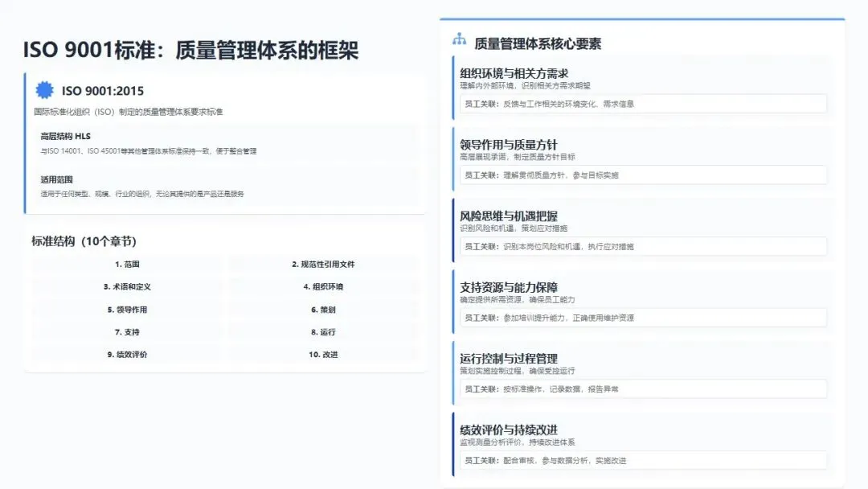This screenshot has height=489, width=868.
Task: Click the box 员工关联：理解贯彻质量方针
Action: [x=643, y=175]
